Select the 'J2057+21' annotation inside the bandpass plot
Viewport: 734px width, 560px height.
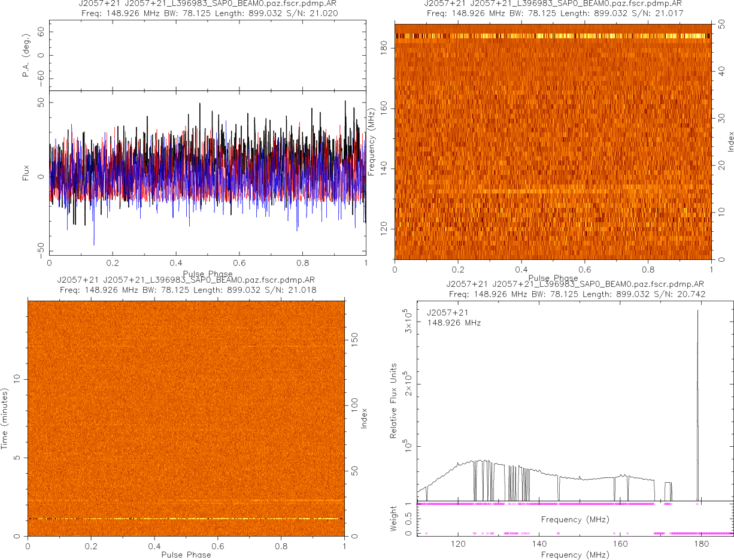point(447,313)
